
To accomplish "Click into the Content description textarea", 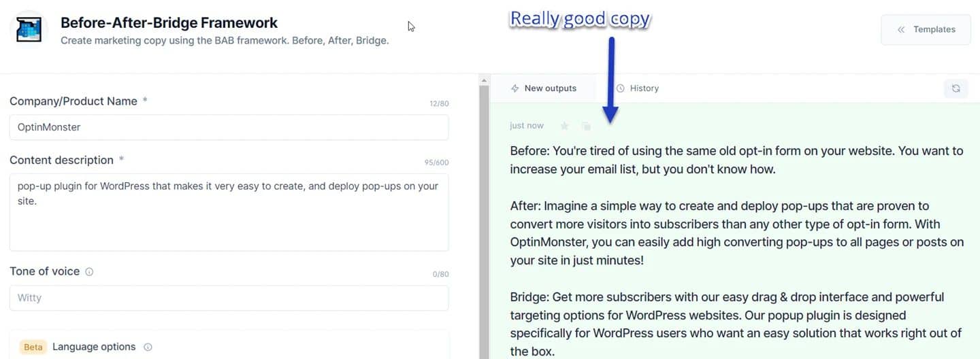I will pyautogui.click(x=229, y=212).
